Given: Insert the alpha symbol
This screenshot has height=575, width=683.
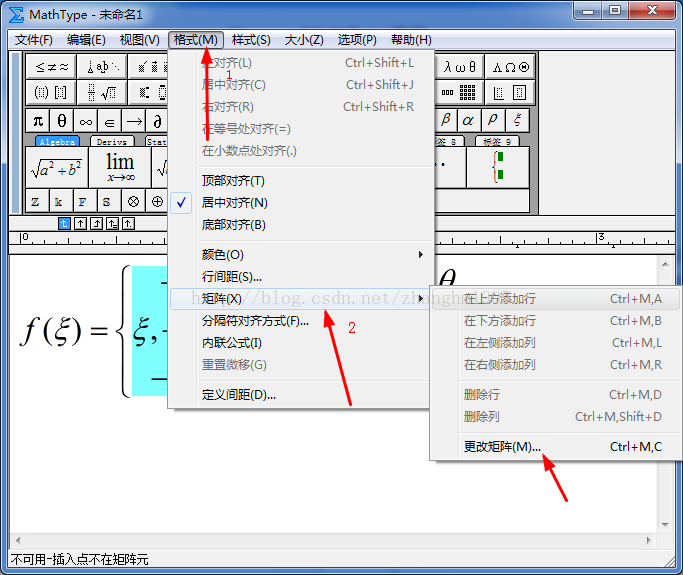Looking at the screenshot, I should pyautogui.click(x=469, y=120).
